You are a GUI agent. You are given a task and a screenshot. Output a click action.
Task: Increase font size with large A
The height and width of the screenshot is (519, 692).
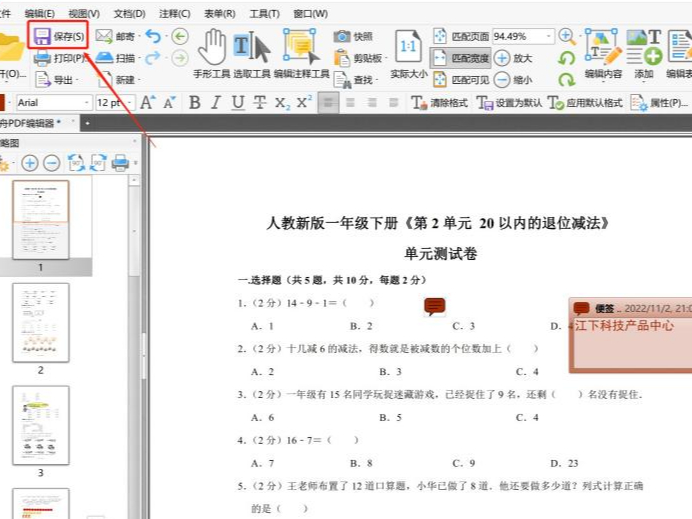pos(147,102)
